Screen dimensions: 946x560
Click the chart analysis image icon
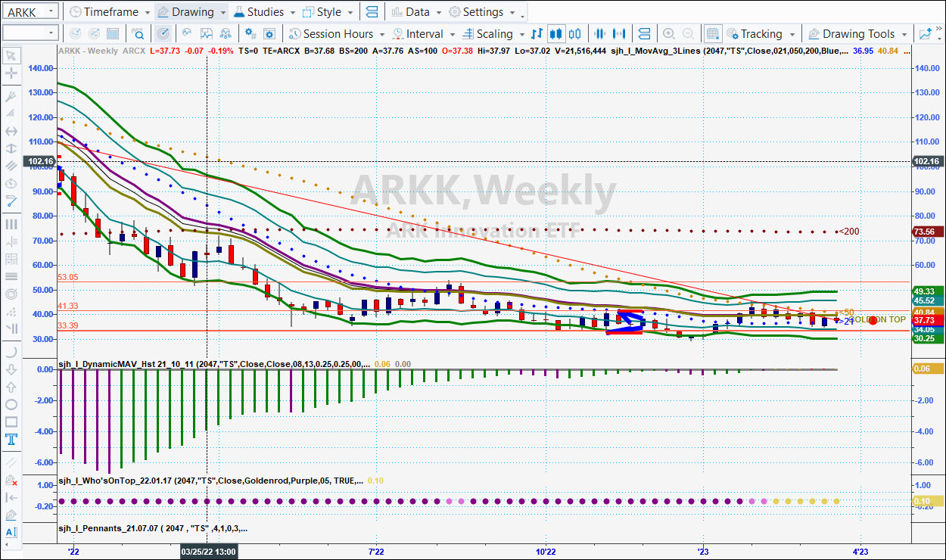(x=207, y=33)
